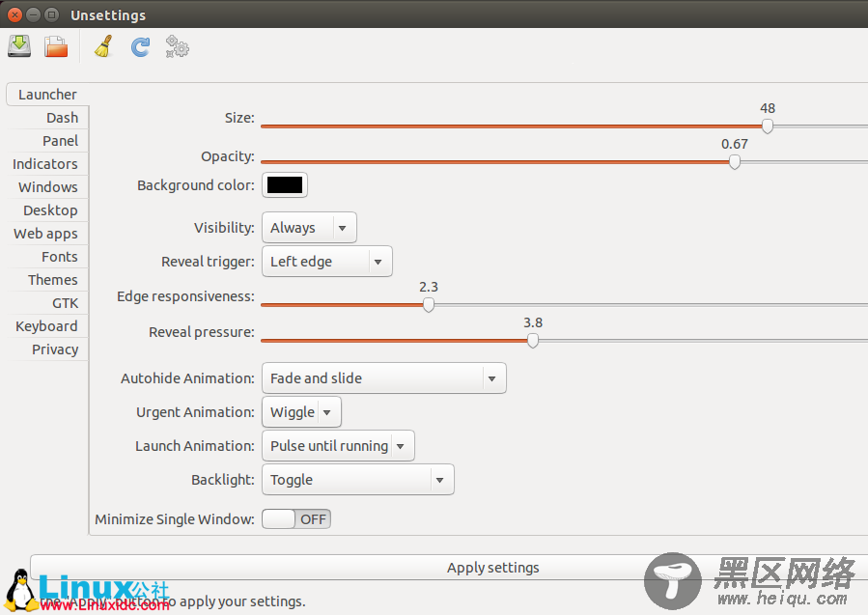Click the Reveal pressure slider handle
The image size is (868, 615).
(x=533, y=341)
